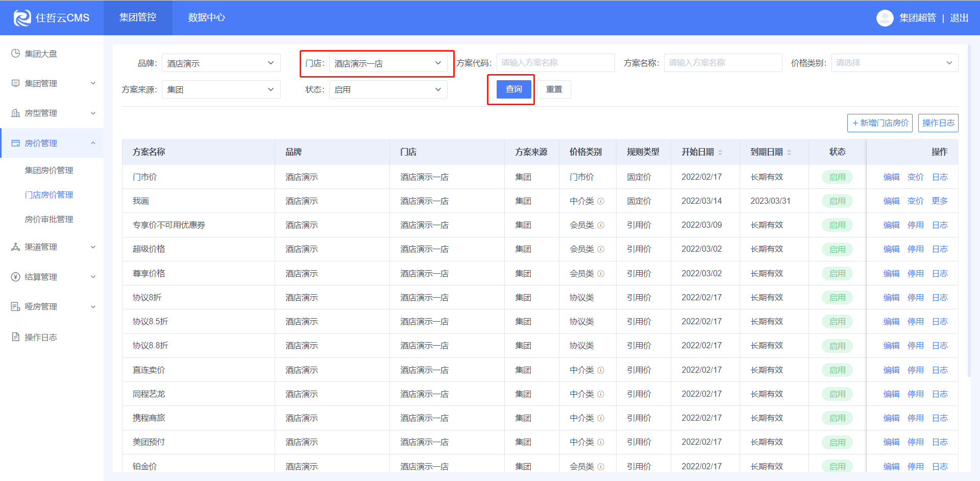Viewport: 980px width, 481px height.
Task: Click the user avatar icon
Action: click(885, 18)
